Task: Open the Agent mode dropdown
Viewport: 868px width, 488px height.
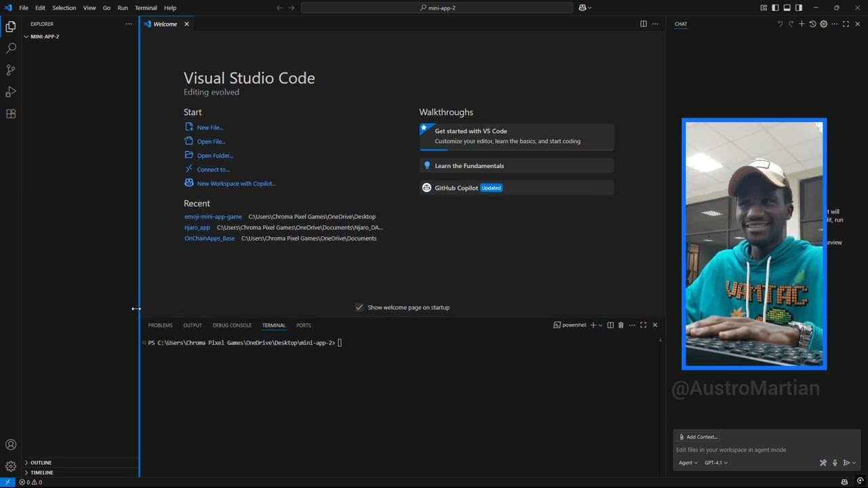Action: (688, 462)
